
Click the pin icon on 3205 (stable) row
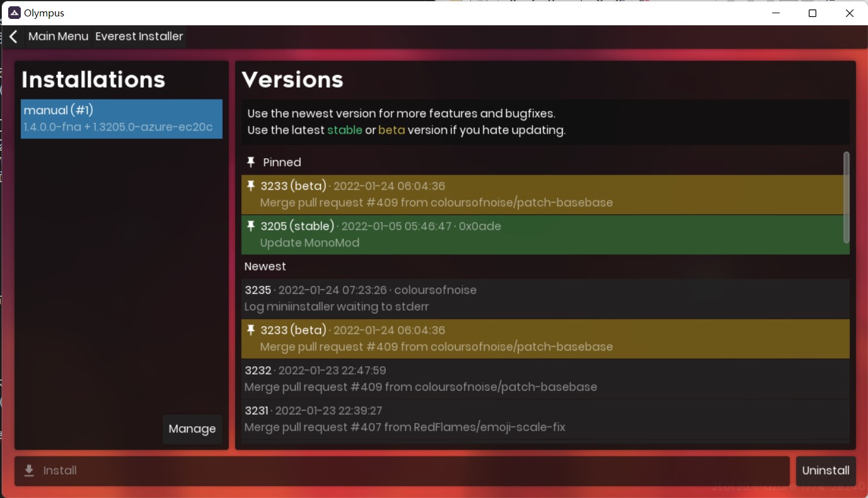pyautogui.click(x=251, y=226)
